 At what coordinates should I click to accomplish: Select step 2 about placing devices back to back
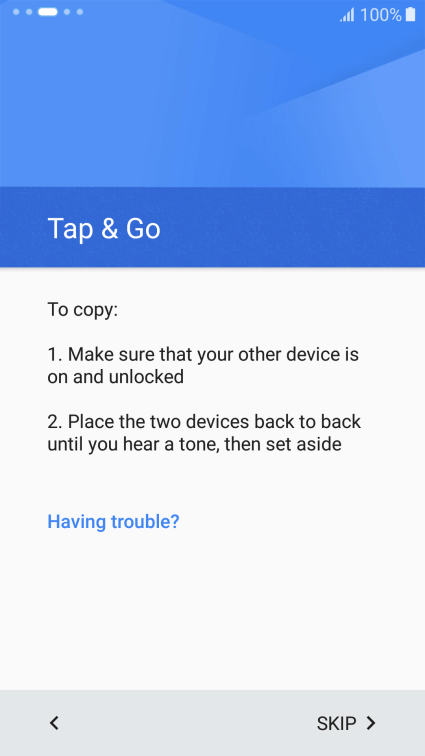coord(204,433)
